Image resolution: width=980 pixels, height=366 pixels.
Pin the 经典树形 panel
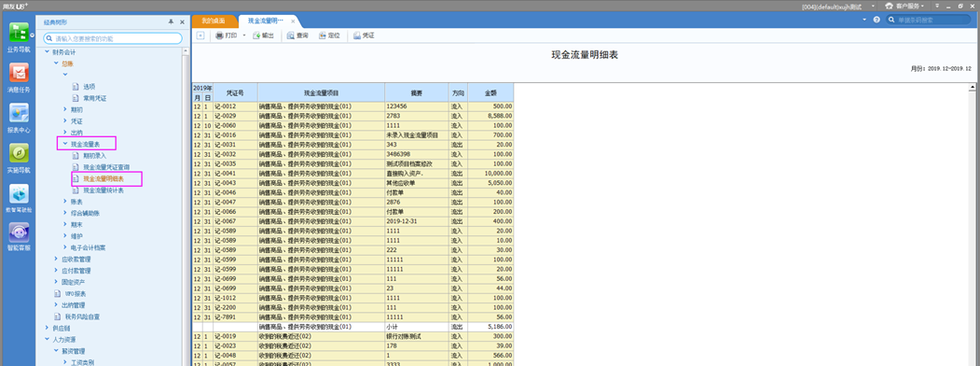point(172,21)
